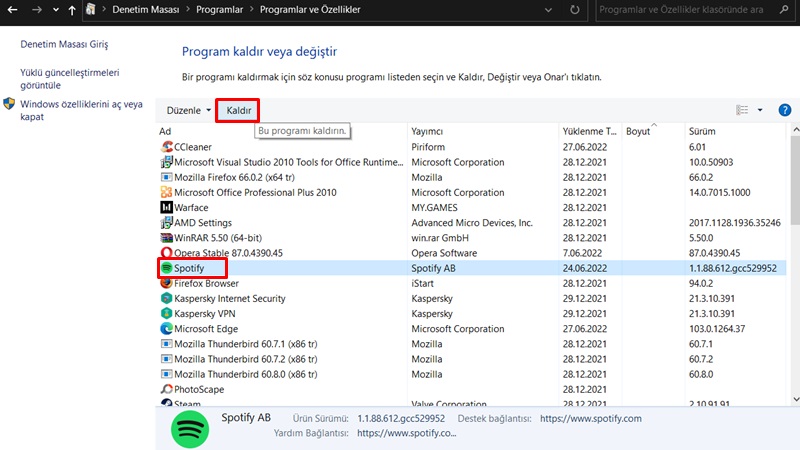This screenshot has height=450, width=800.
Task: Click the WinRAR 5.50 program icon
Action: (166, 238)
